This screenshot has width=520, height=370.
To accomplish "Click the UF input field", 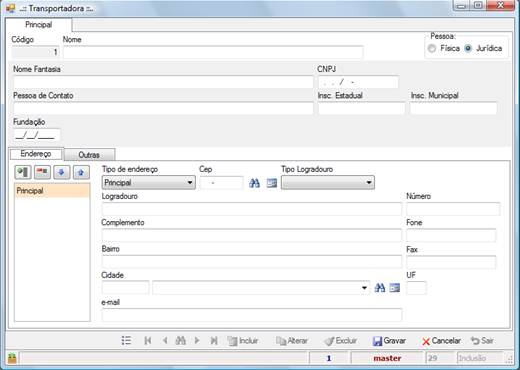I will [x=416, y=288].
